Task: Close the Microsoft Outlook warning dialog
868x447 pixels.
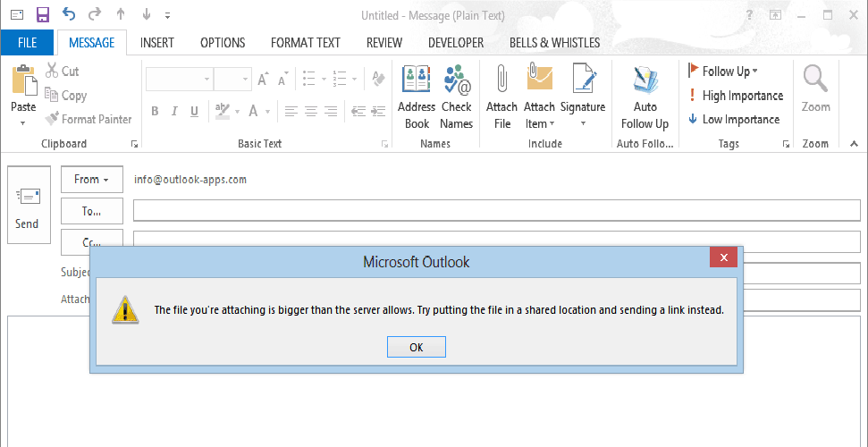Action: [723, 257]
